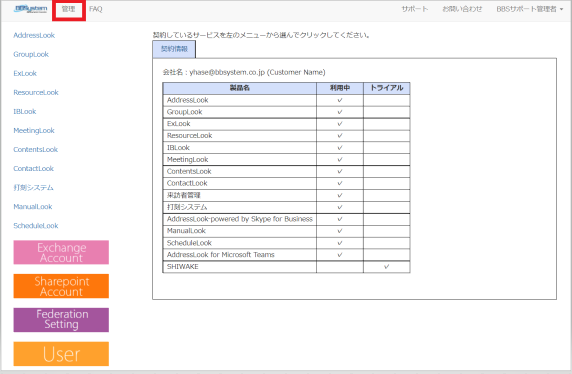The image size is (572, 374).
Task: Click the 打刻システム table row name
Action: pyautogui.click(x=187, y=207)
